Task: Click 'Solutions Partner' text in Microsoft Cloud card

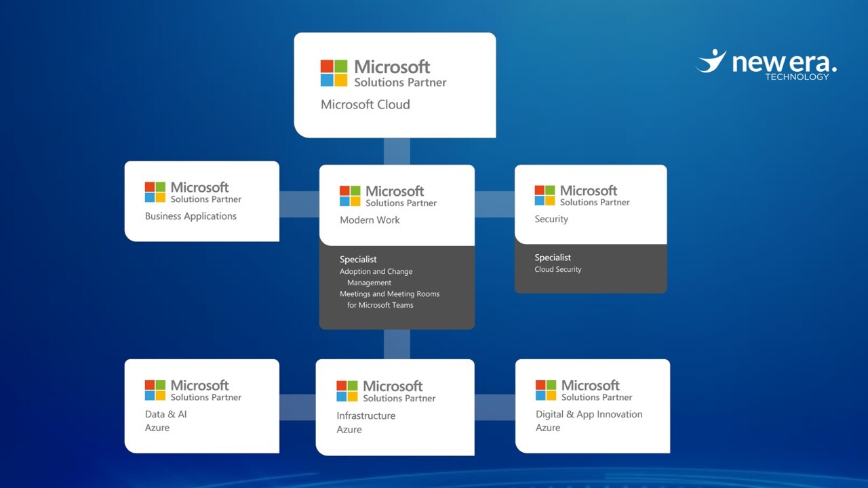Action: coord(400,82)
